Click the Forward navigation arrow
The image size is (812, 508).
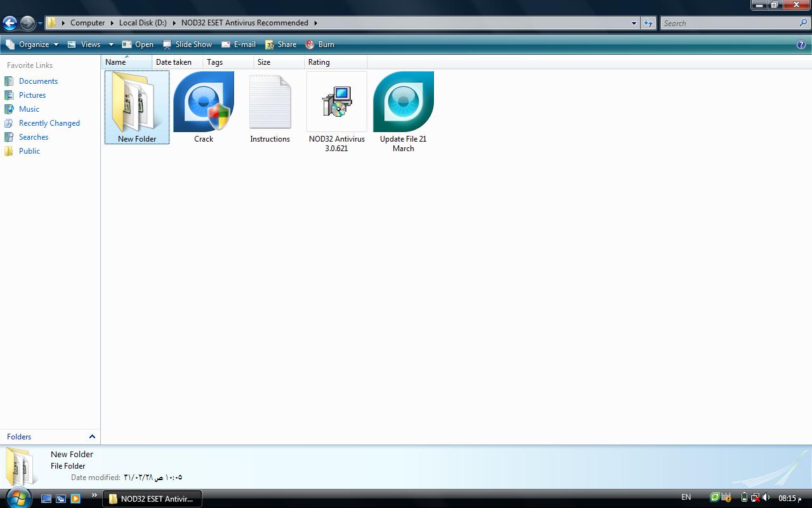(27, 23)
